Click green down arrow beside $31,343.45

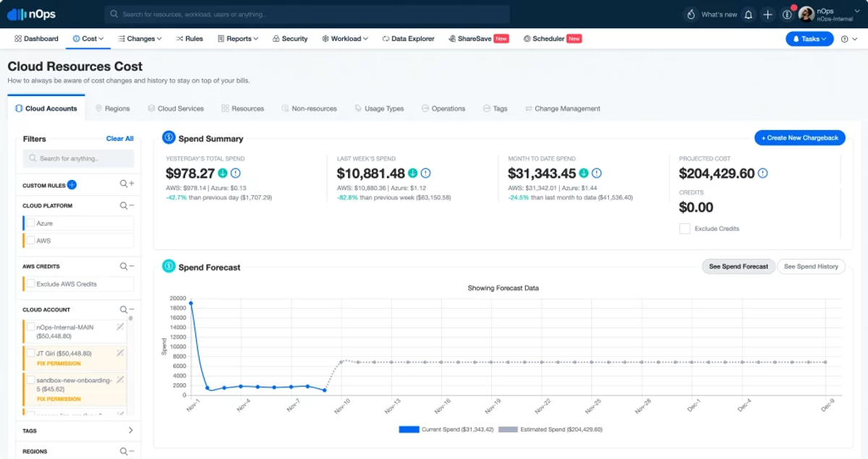pos(584,173)
